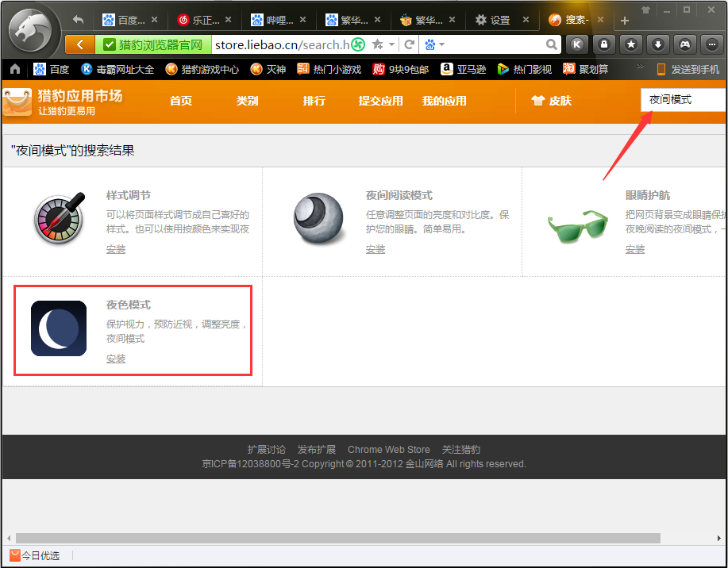Open the more options ellipsis menu
The image size is (728, 568).
711,45
